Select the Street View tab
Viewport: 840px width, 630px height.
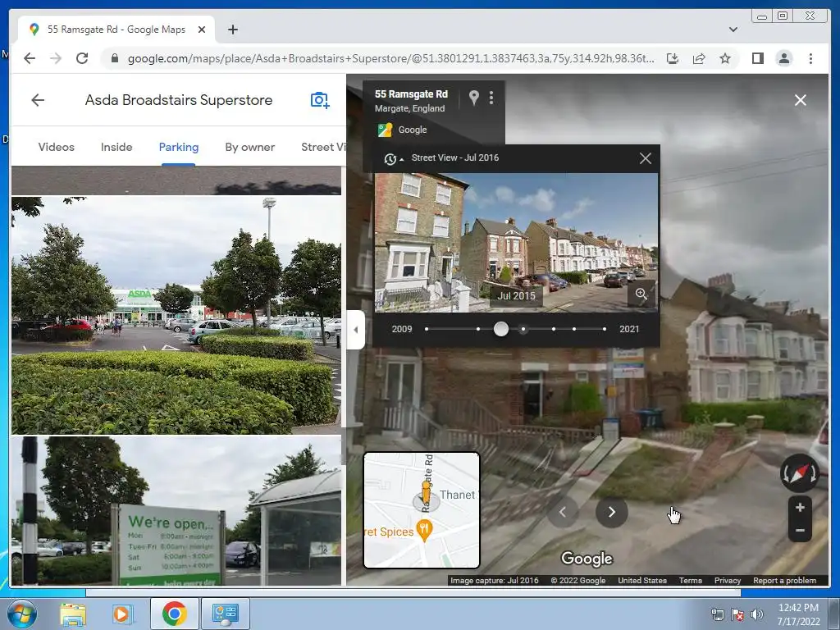pyautogui.click(x=323, y=147)
